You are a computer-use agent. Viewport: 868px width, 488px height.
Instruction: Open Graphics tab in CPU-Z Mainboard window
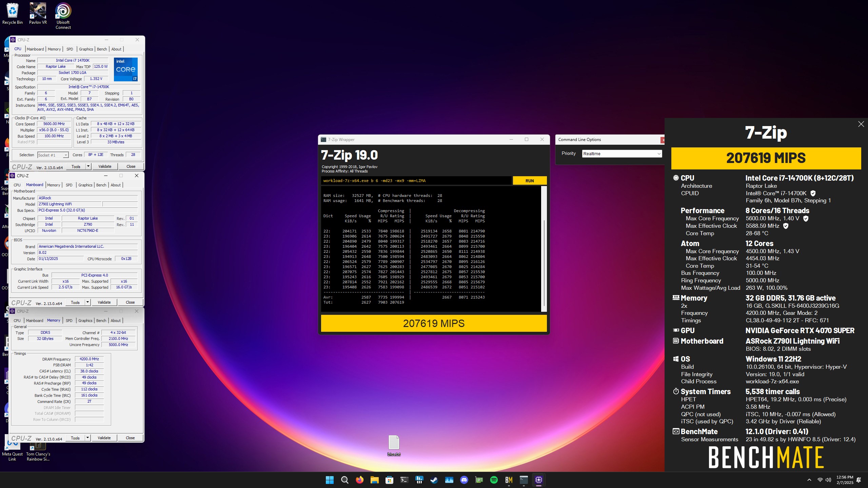click(85, 185)
